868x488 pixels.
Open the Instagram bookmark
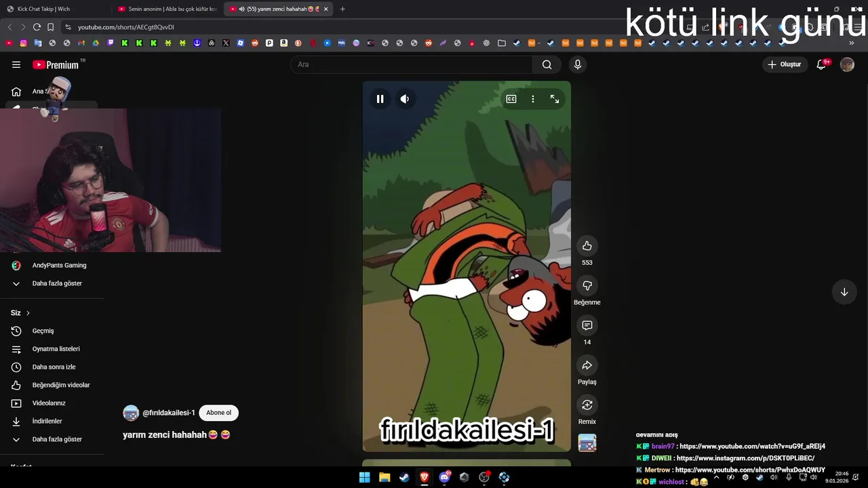(23, 43)
